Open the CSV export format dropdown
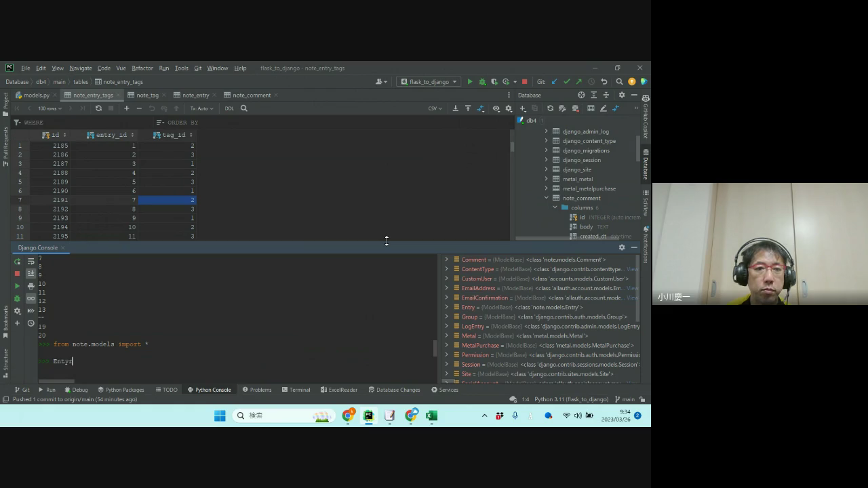The width and height of the screenshot is (868, 488). [435, 108]
